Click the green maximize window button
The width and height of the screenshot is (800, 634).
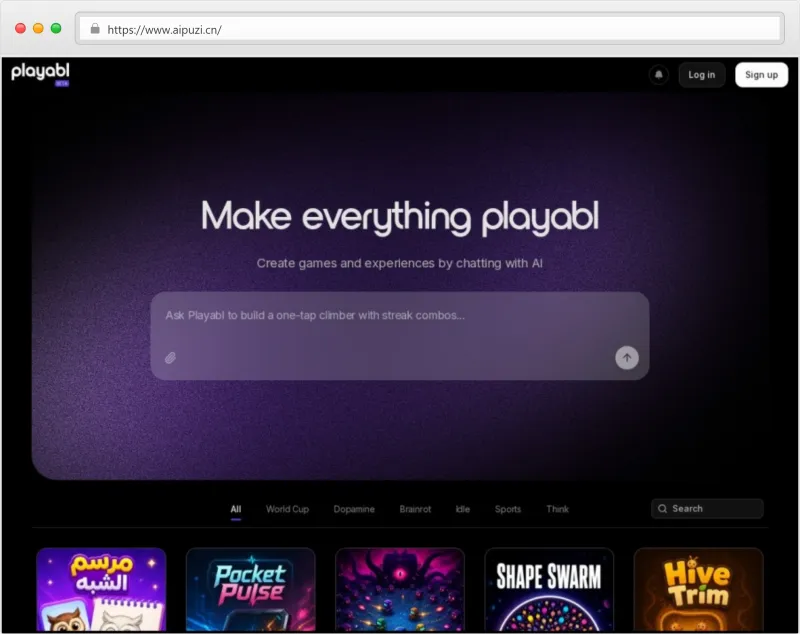click(56, 29)
